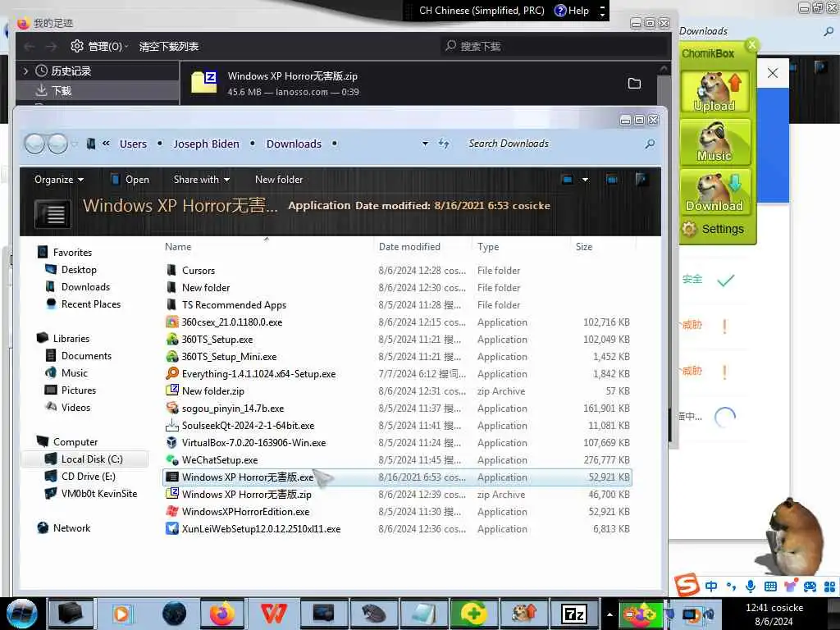
Task: Select New folder.zip archive icon
Action: [x=171, y=390]
